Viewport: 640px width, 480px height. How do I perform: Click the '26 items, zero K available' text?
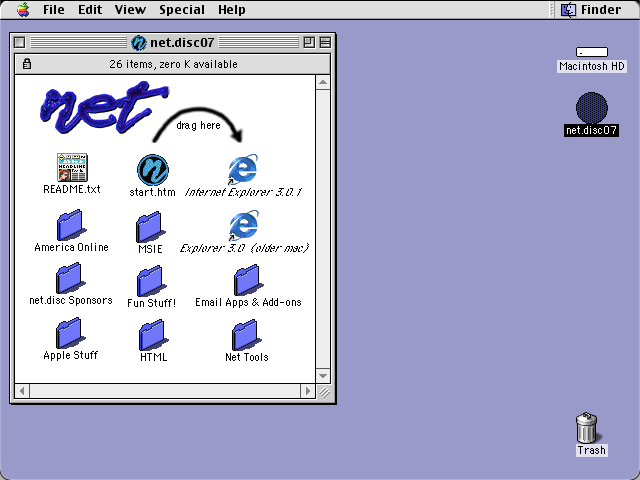[173, 64]
